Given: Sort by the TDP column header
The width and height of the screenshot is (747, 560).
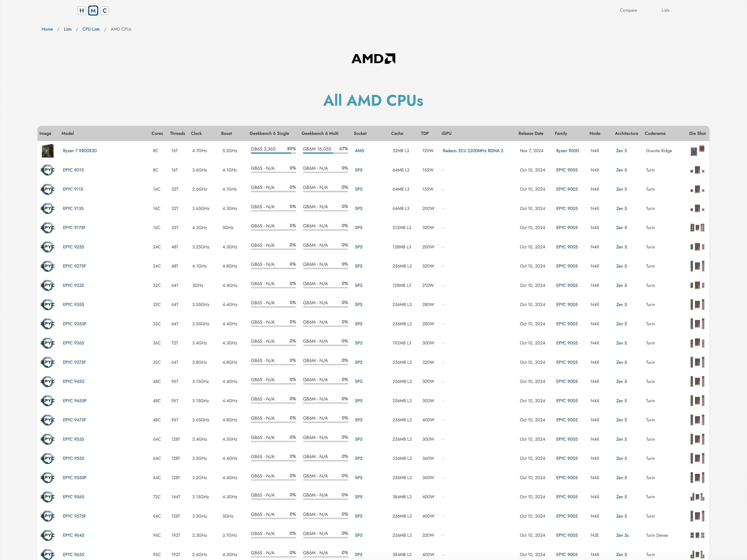Looking at the screenshot, I should pos(425,133).
